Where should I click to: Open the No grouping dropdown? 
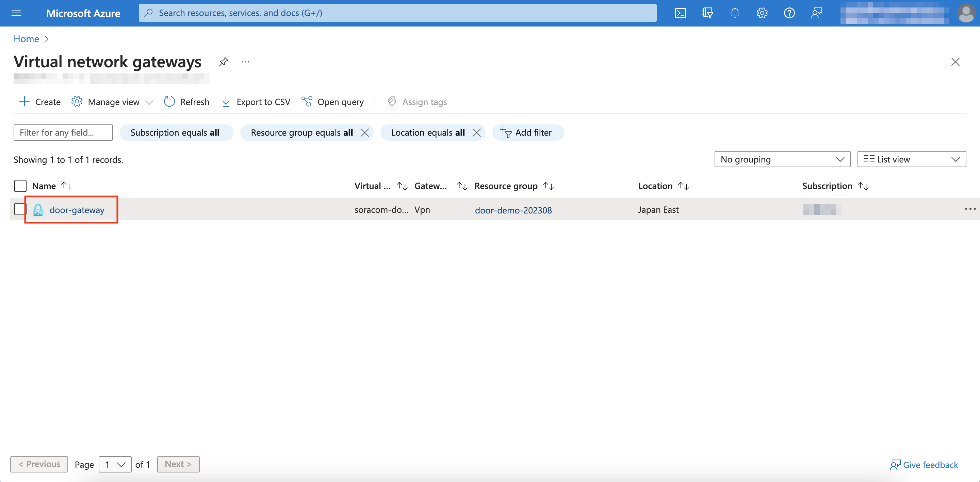point(782,159)
